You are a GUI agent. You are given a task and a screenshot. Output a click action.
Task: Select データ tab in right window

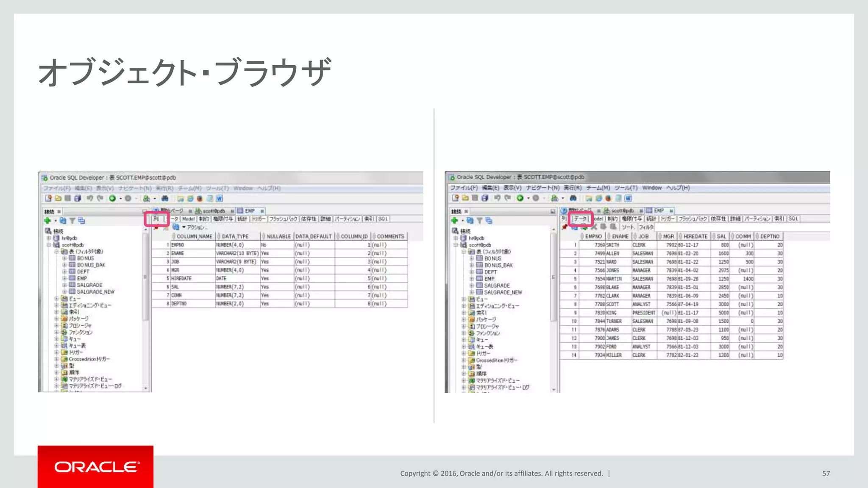click(580, 219)
